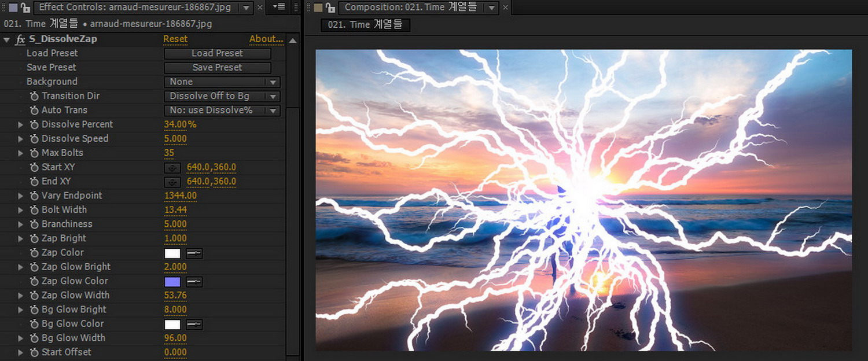
Task: Toggle the fx switch for S_DissolveZap
Action: click(20, 39)
